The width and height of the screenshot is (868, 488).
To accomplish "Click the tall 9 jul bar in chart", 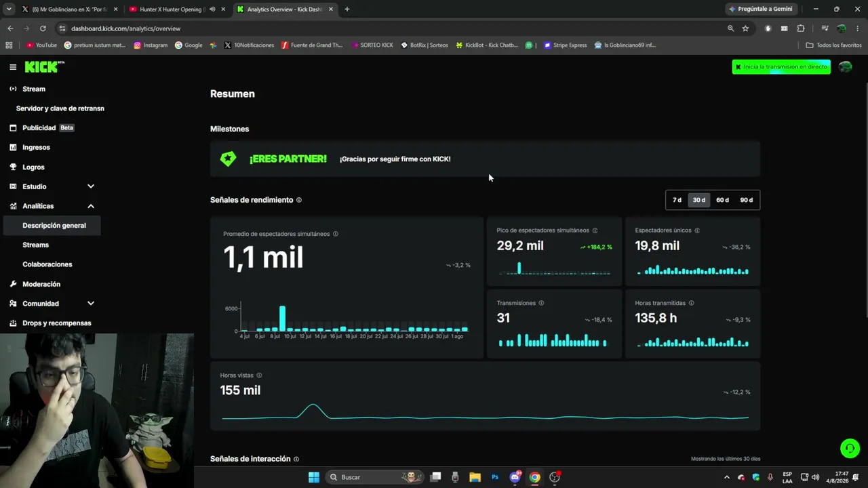I will [282, 319].
